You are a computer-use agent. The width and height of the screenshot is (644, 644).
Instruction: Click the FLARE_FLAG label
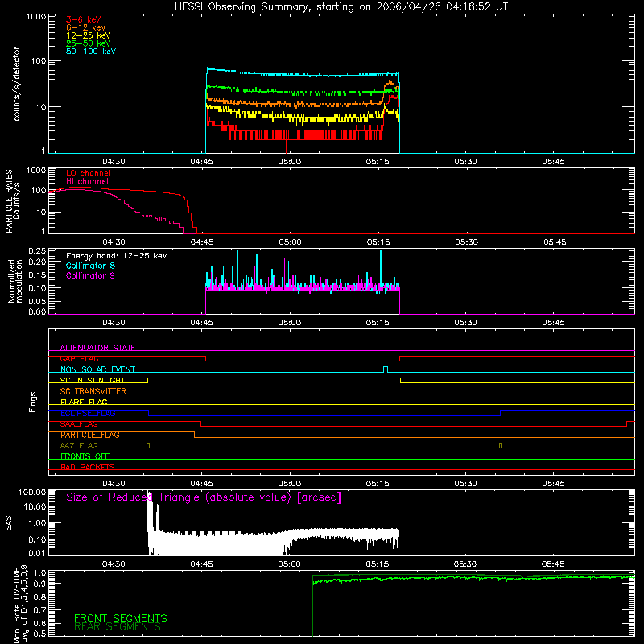pos(84,402)
